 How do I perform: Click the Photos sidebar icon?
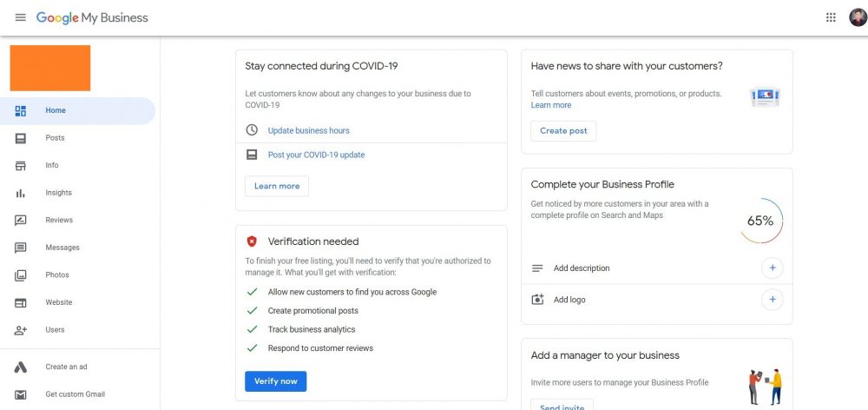(21, 275)
